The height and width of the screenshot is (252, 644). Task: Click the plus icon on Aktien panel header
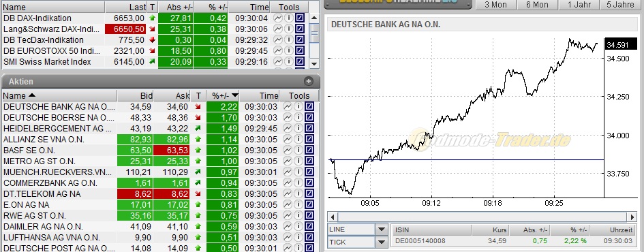309,81
